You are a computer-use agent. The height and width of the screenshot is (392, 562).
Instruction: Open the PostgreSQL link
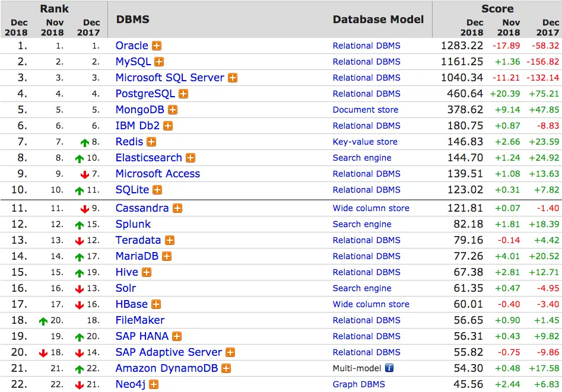[145, 94]
